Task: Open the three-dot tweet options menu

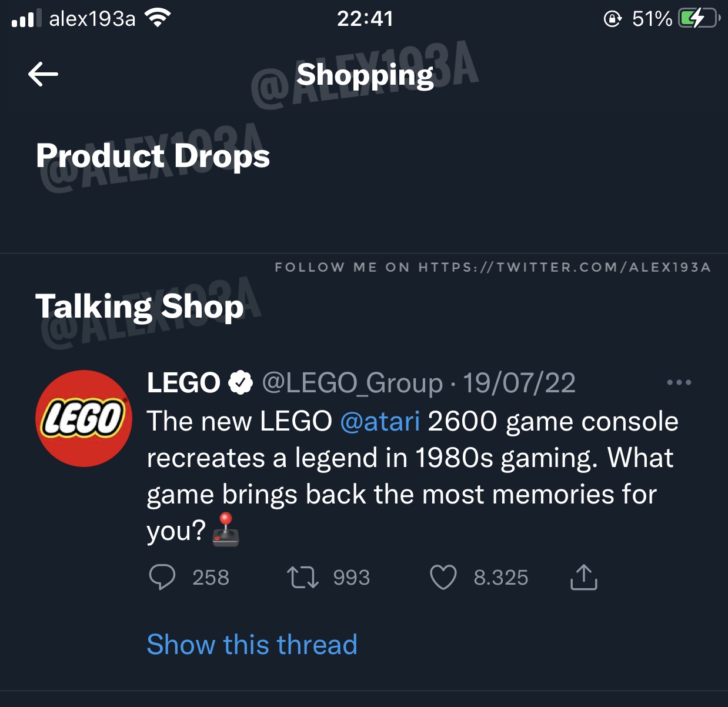Action: 679,383
